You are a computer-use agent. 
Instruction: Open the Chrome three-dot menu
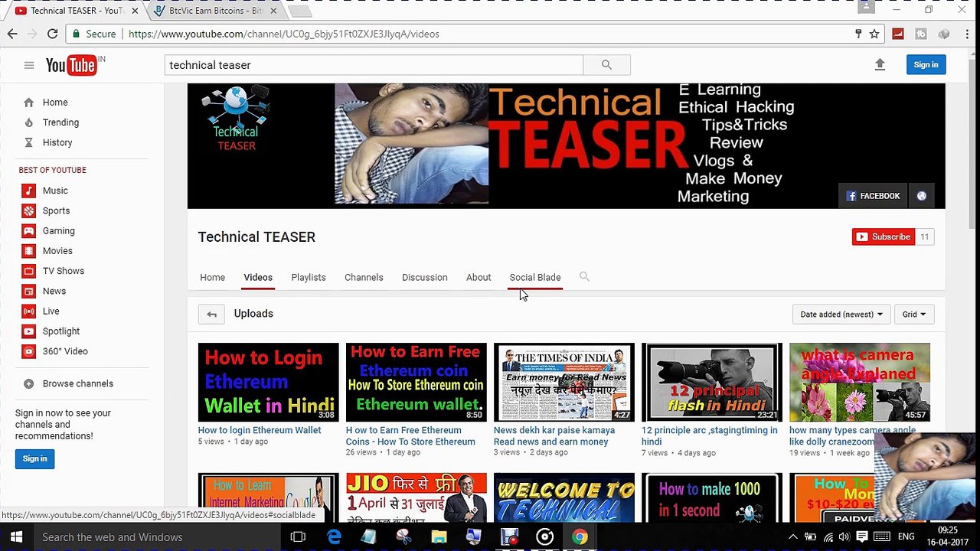pos(967,34)
